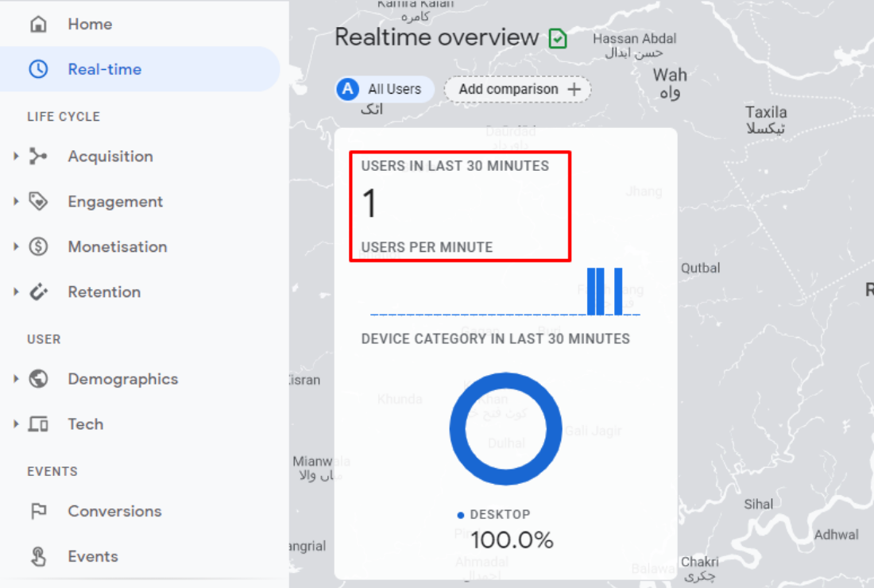Click the 100.0% desktop value

coord(512,540)
